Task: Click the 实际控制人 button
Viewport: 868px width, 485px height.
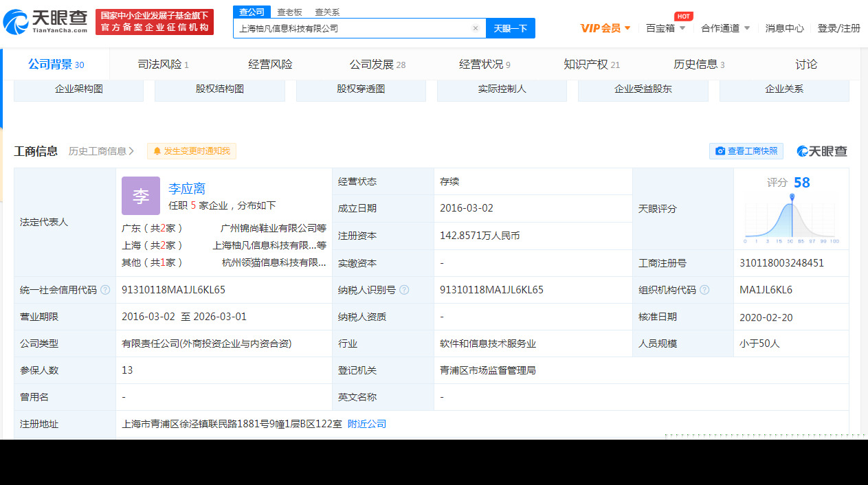Action: coord(502,90)
